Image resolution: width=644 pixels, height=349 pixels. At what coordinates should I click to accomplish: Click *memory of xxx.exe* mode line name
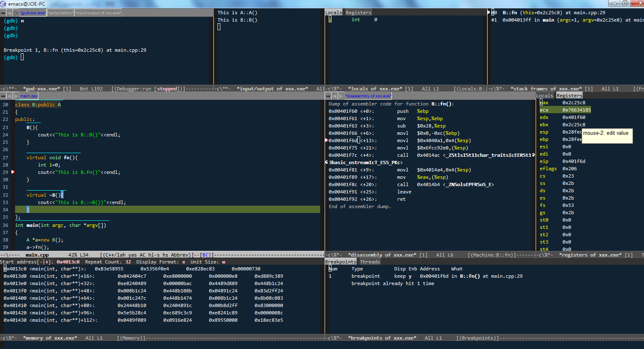(x=50, y=338)
